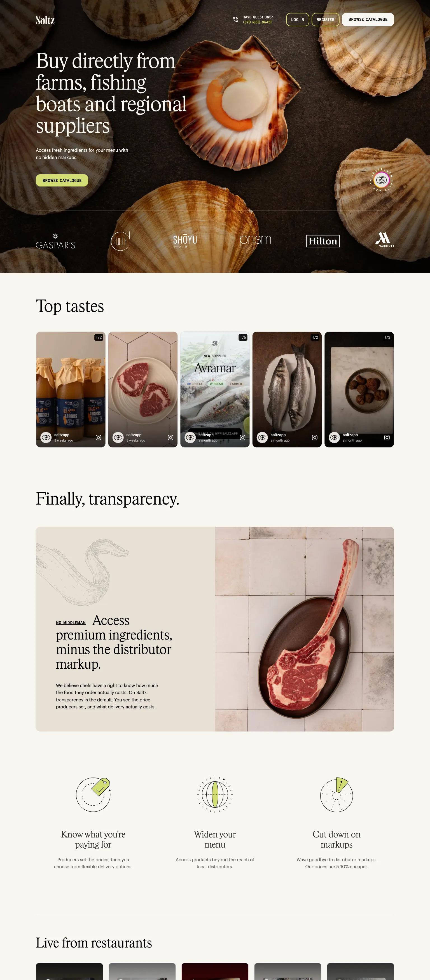Click saltzapp avatar on sauce bottles post
Image resolution: width=430 pixels, height=980 pixels.
46,437
